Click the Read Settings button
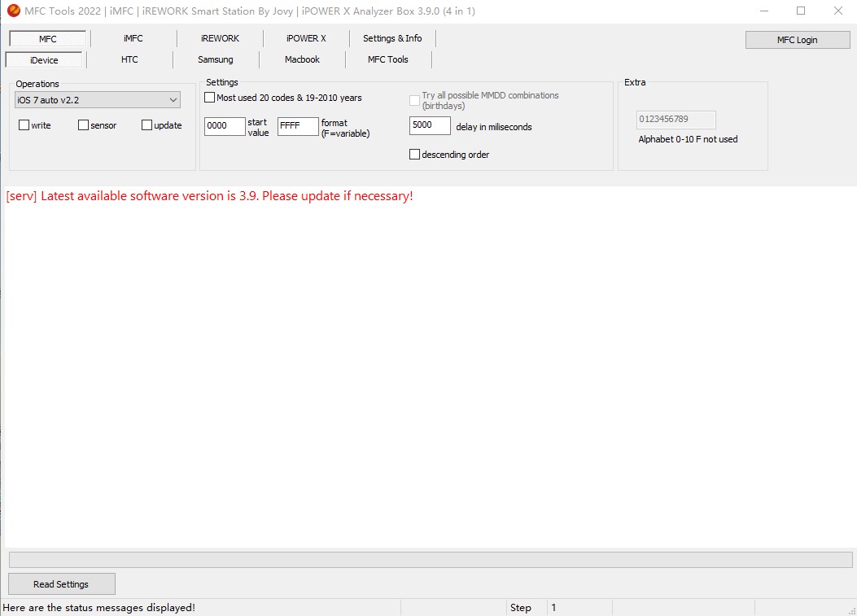The width and height of the screenshot is (857, 616). tap(62, 584)
